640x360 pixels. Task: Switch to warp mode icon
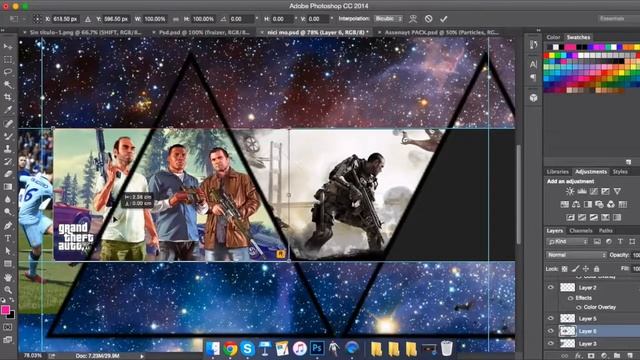[413, 19]
